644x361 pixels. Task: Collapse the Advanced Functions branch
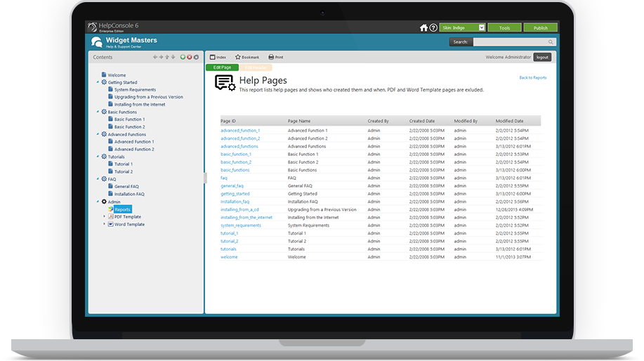pyautogui.click(x=98, y=134)
